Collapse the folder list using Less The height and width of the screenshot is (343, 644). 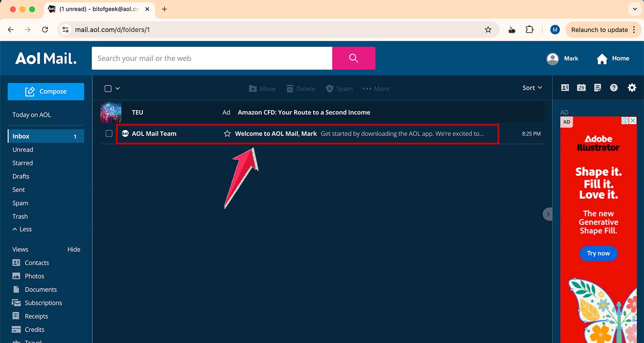(22, 229)
